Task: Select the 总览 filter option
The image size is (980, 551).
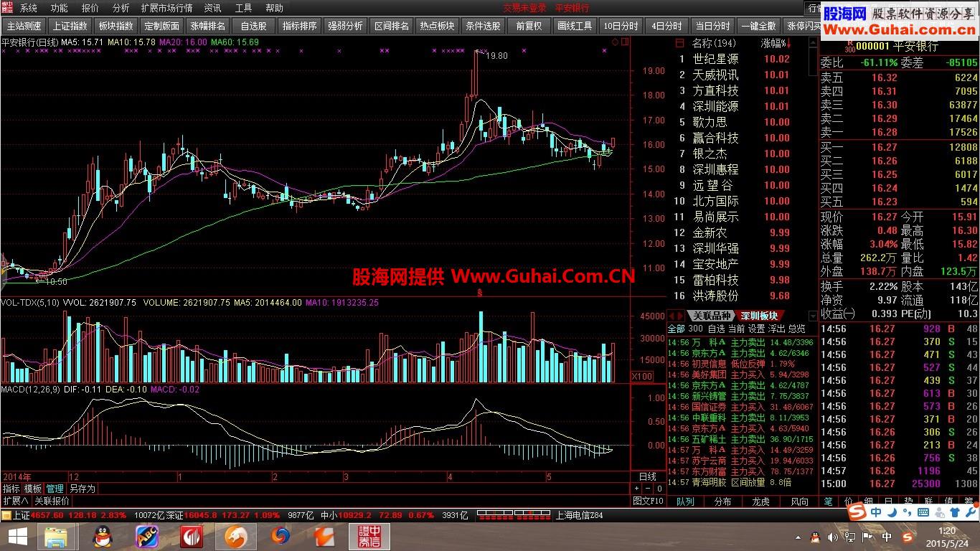Action: (x=796, y=329)
